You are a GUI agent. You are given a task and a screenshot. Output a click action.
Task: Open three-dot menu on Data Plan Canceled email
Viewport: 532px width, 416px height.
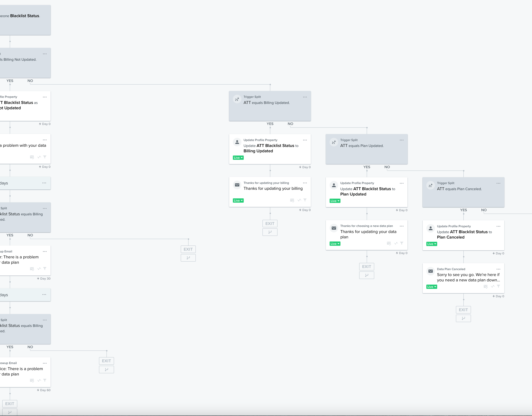(498, 269)
